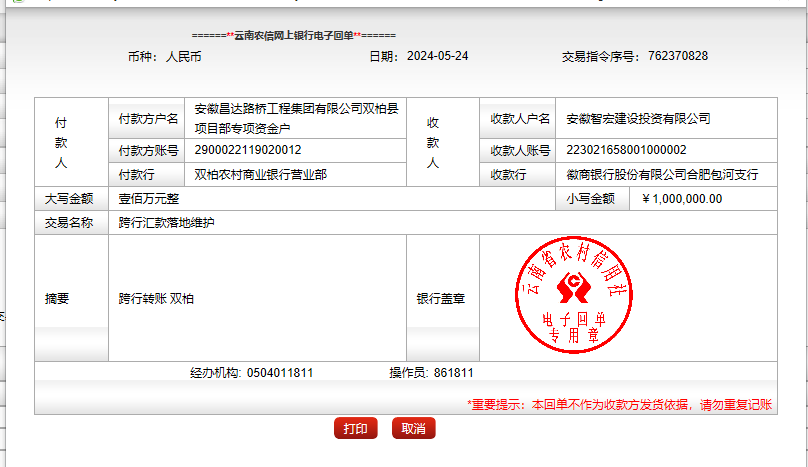
Task: Click the payer account number 2900022119020012
Action: 248,150
